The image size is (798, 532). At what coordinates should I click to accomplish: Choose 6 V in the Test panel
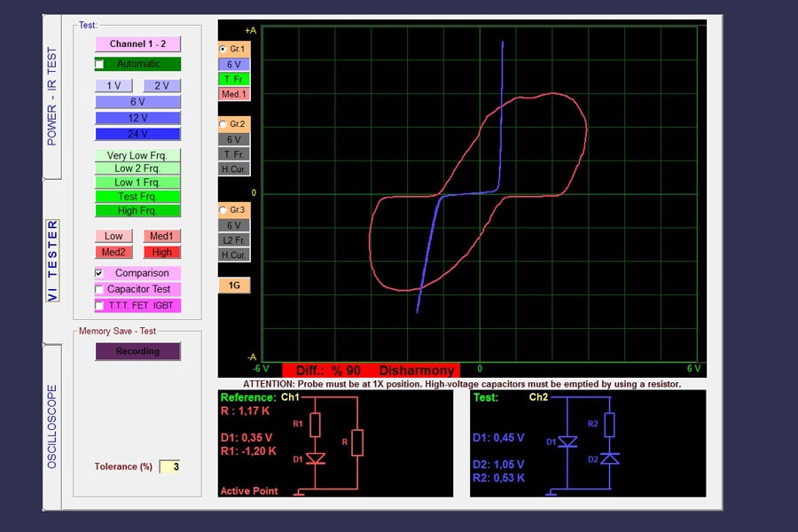tap(137, 102)
